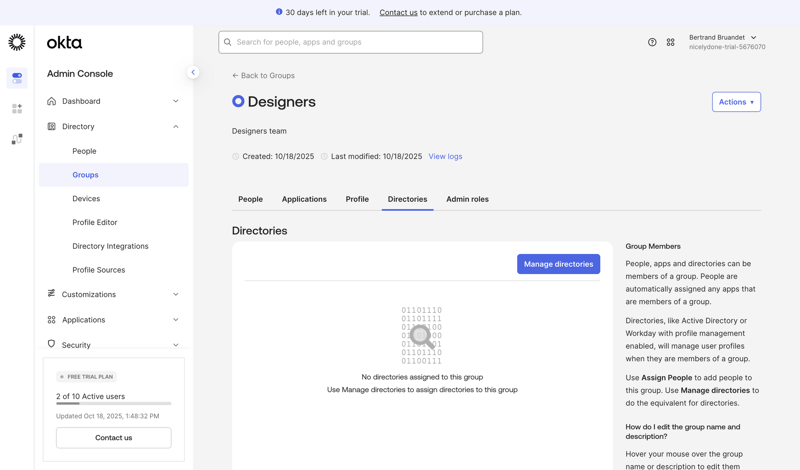Image resolution: width=800 pixels, height=470 pixels.
Task: Expand the Applications menu chevron
Action: pyautogui.click(x=176, y=320)
